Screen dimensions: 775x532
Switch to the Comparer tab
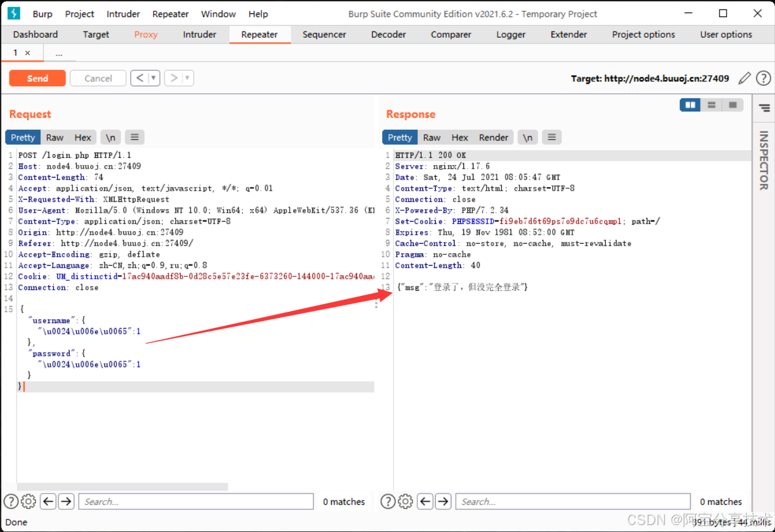click(x=451, y=35)
